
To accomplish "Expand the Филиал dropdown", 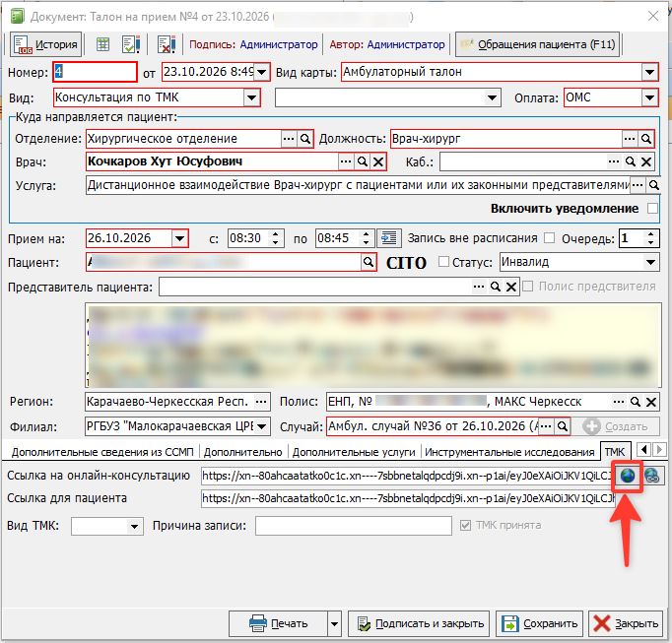I will 261,426.
